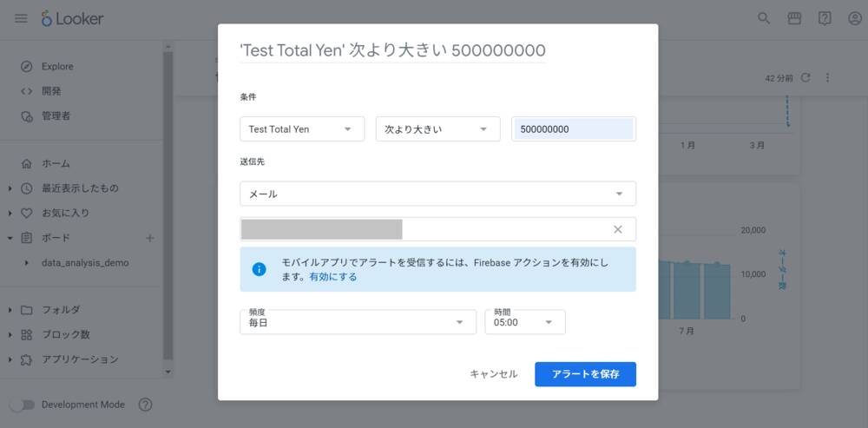Click the アラートを保存 button
This screenshot has width=868, height=428.
[x=585, y=374]
